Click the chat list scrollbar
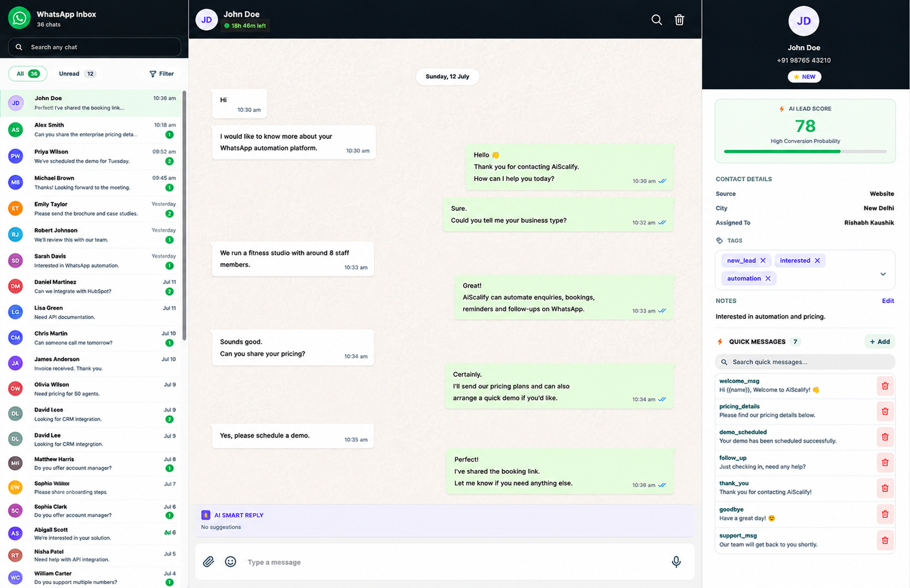Viewport: 910px width, 588px height. [184, 216]
